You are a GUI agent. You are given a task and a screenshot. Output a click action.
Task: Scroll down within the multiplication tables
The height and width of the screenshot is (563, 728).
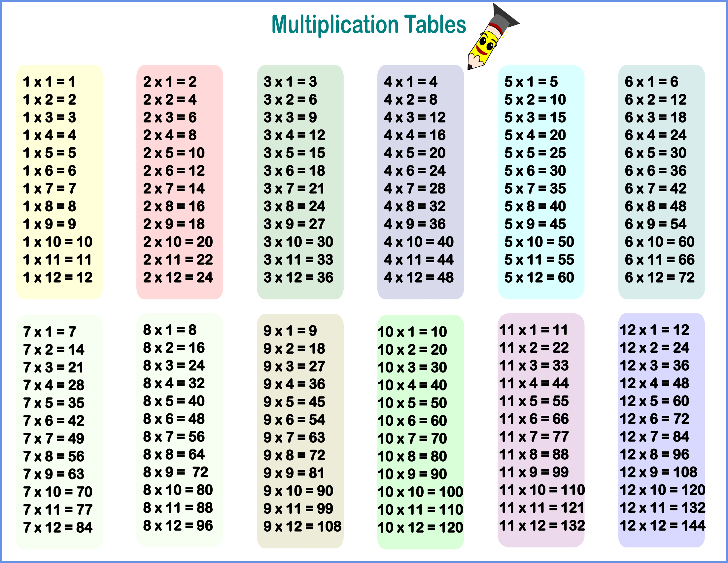(364, 281)
